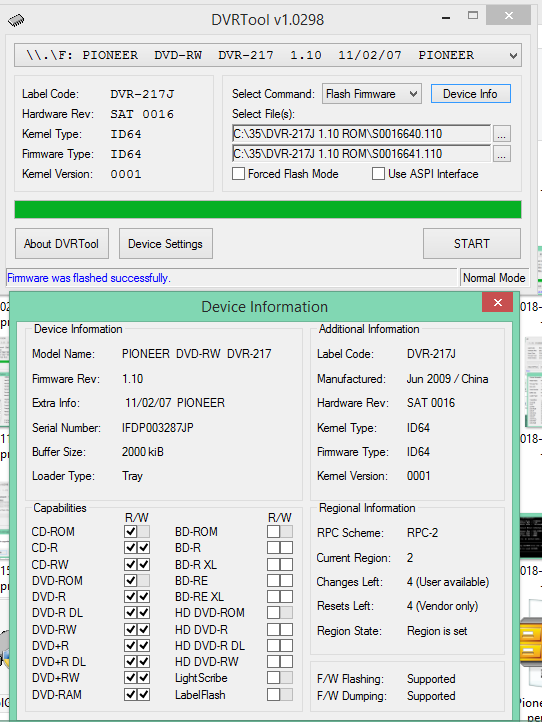This screenshot has height=722, width=542.
Task: Click the Device Info button
Action: coord(470,94)
